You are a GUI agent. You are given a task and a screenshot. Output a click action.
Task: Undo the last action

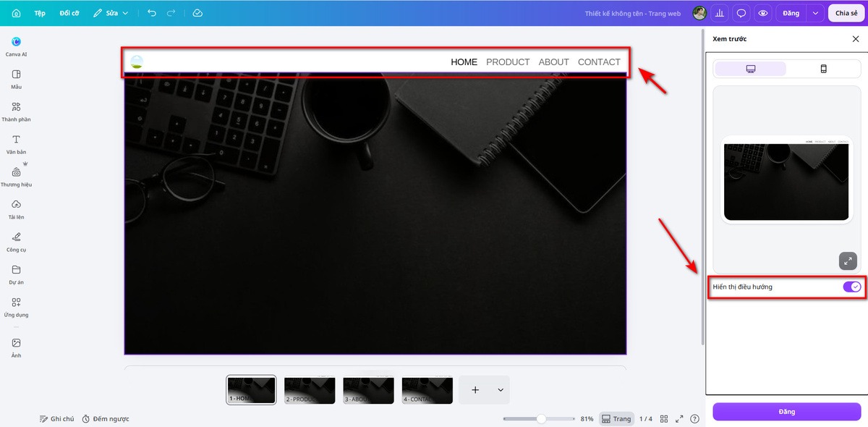[x=151, y=13]
